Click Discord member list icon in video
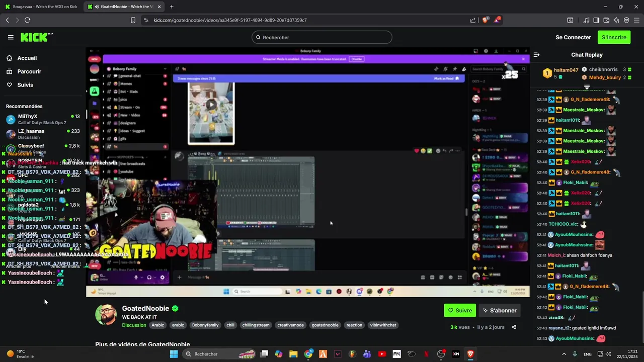The image size is (644, 362). click(x=463, y=69)
